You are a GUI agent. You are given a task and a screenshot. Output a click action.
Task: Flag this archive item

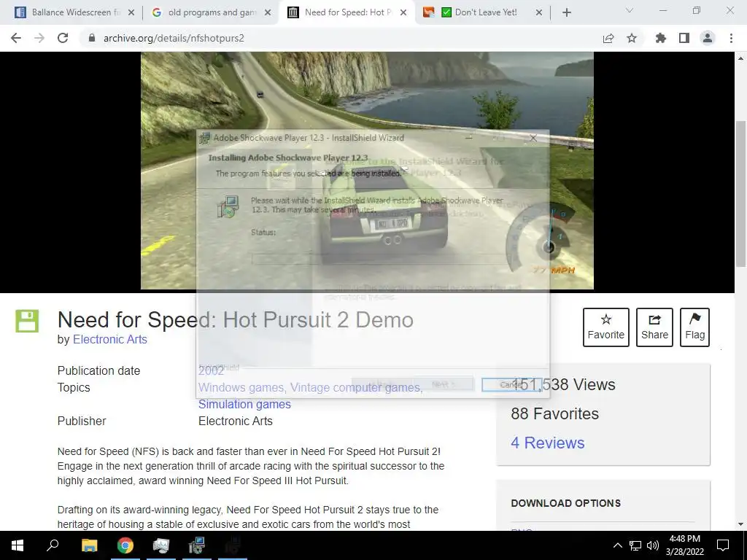click(x=694, y=327)
